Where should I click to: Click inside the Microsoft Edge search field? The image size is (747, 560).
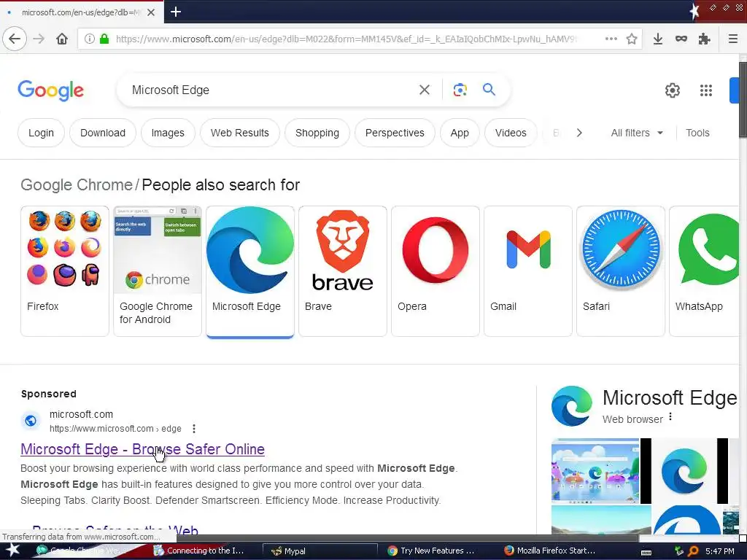click(x=267, y=90)
